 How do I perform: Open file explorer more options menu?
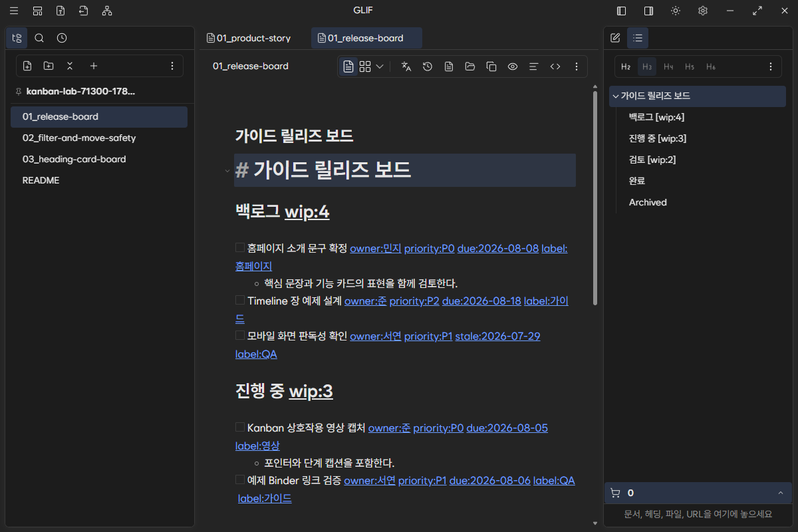[x=172, y=66]
